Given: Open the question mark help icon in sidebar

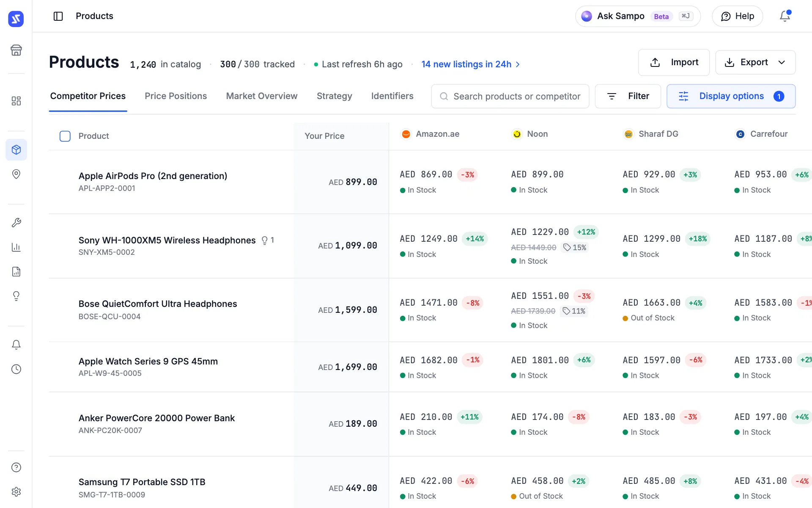Looking at the screenshot, I should tap(16, 467).
